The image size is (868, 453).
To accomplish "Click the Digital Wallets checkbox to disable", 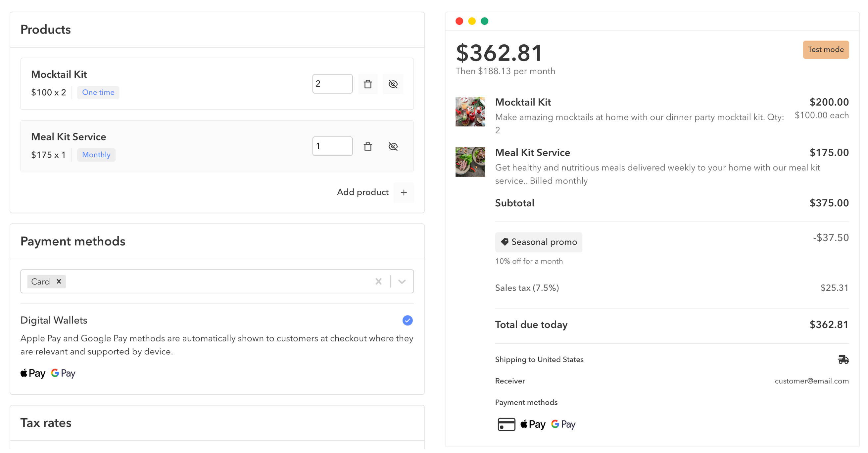I will pos(408,320).
